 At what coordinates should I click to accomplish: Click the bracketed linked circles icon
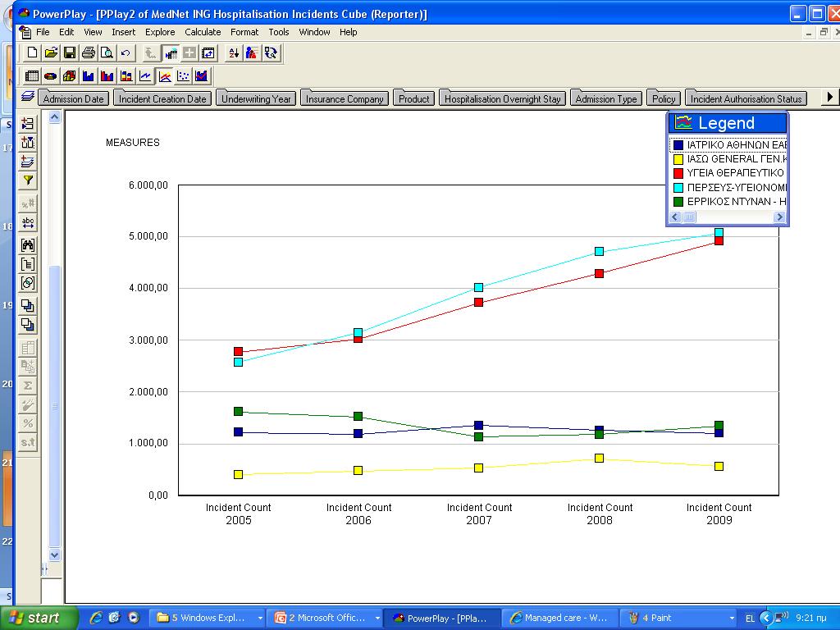tap(28, 283)
